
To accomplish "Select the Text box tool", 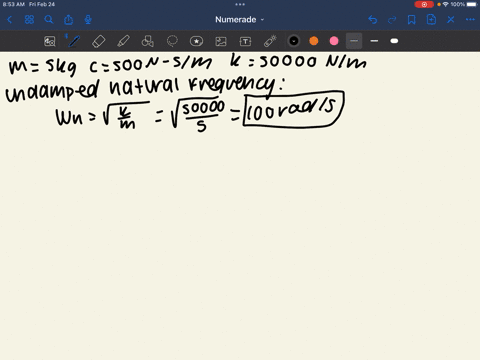I will [245, 41].
